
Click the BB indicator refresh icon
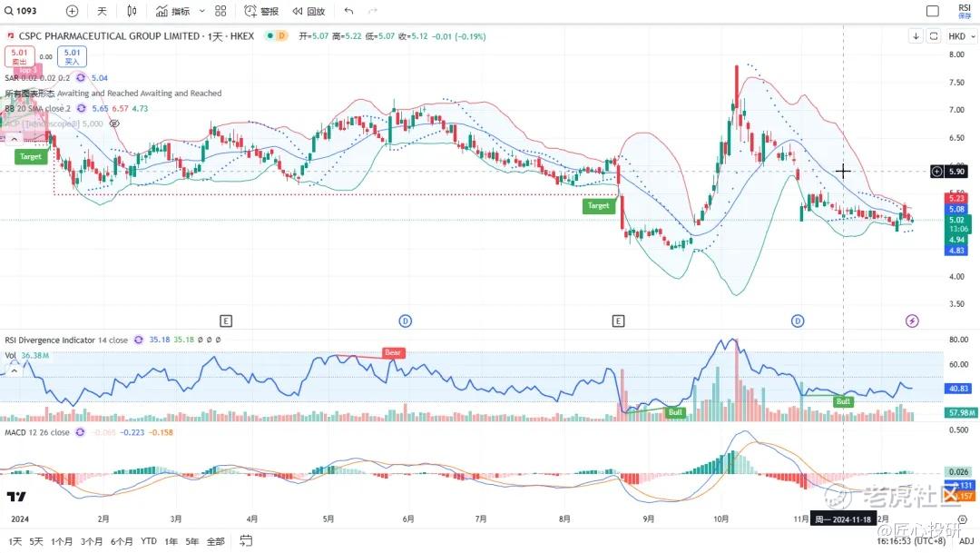[82, 108]
